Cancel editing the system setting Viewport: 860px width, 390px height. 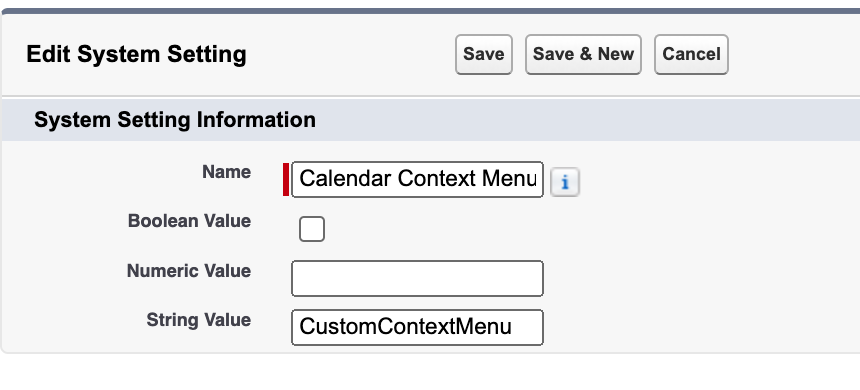(691, 54)
